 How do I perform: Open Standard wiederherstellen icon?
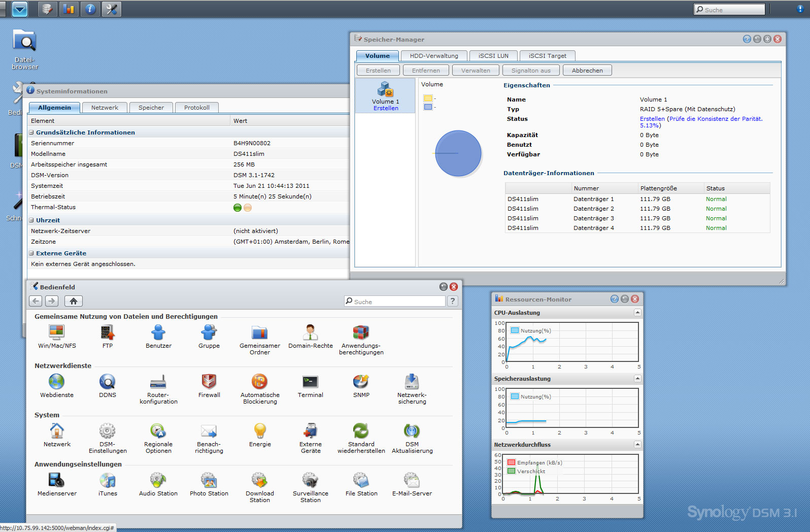[x=361, y=439]
